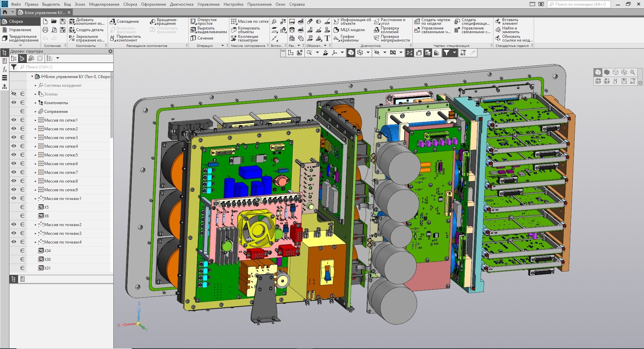Click the Print preview icon
This screenshot has width=644, height=349.
54,30
